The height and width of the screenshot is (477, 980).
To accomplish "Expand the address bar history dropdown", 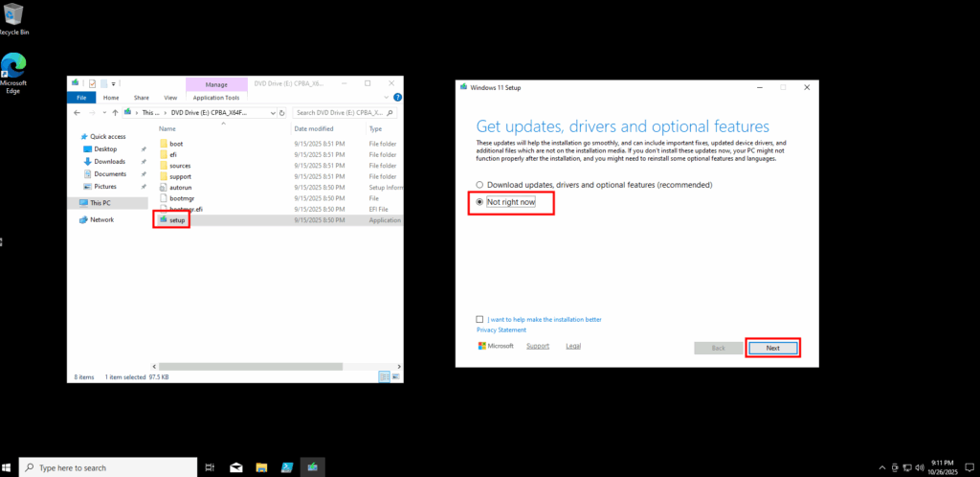I will click(x=272, y=112).
